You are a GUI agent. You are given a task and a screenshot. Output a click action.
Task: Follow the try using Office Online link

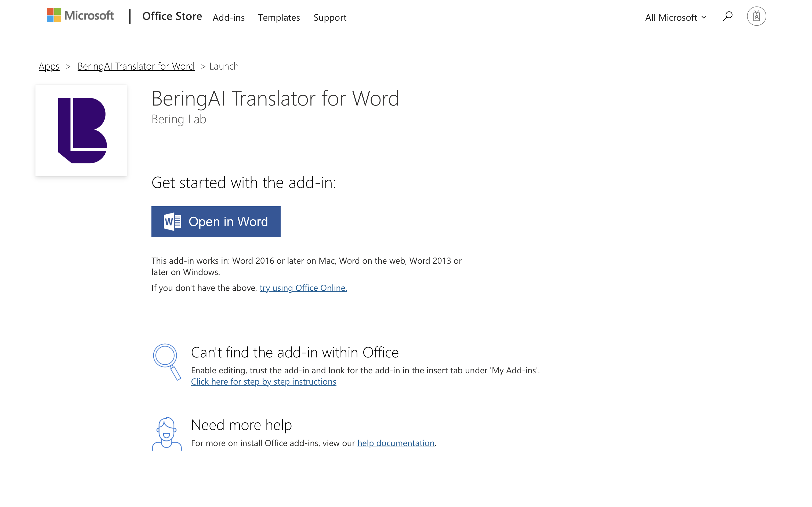tap(303, 288)
